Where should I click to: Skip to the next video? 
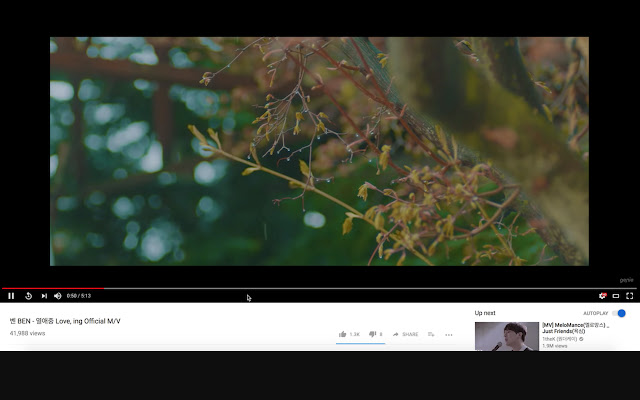click(44, 296)
